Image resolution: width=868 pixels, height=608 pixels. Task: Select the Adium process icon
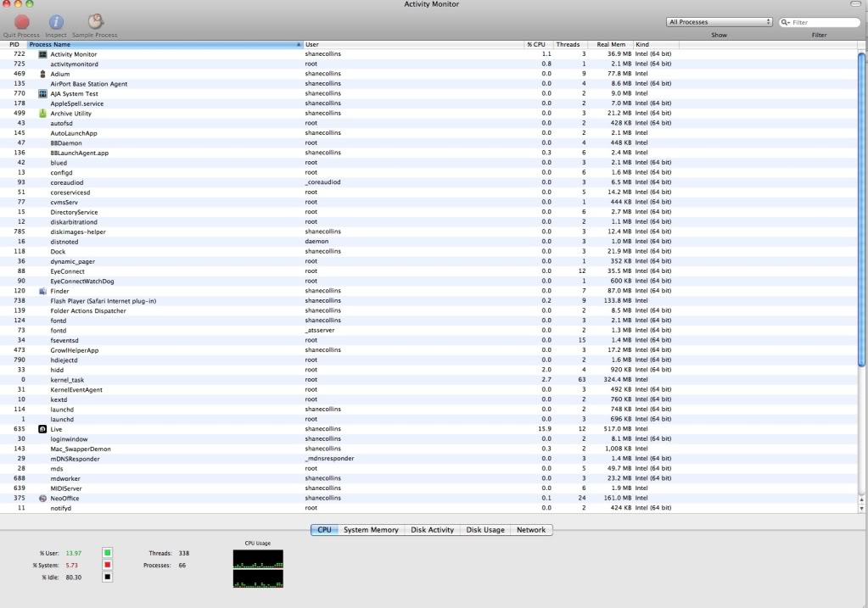42,74
